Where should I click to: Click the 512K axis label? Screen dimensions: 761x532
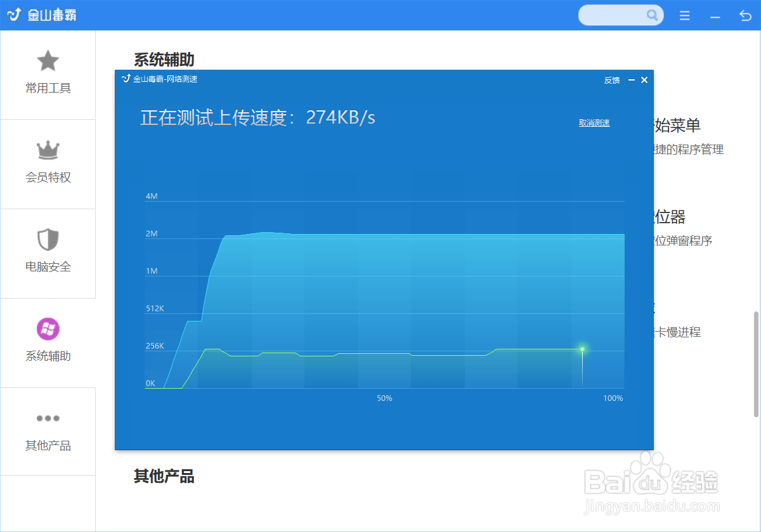155,309
